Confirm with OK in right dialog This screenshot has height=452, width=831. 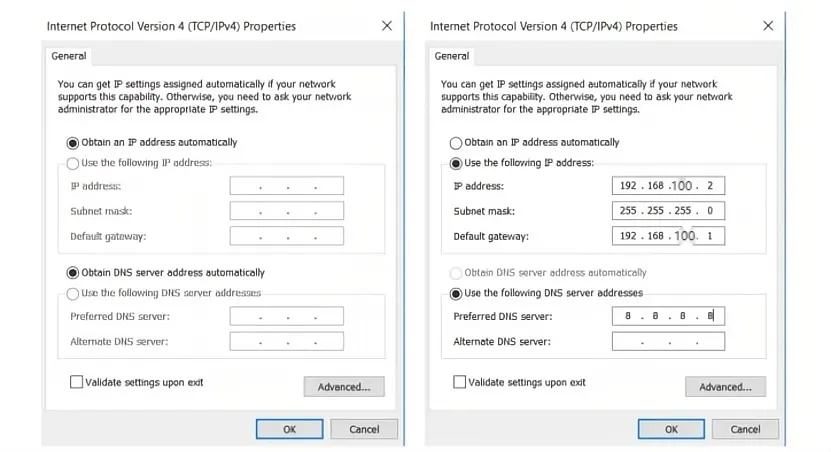coord(671,429)
